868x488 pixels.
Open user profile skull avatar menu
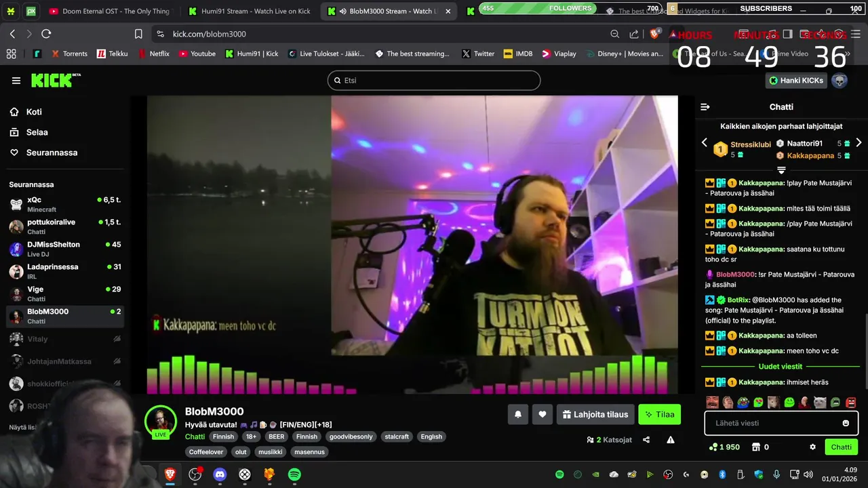tap(840, 81)
